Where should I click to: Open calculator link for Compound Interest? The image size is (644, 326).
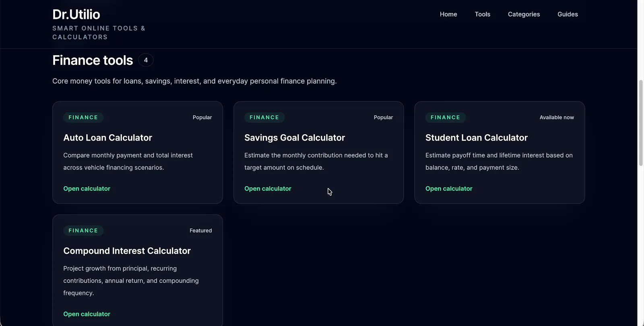point(87,314)
